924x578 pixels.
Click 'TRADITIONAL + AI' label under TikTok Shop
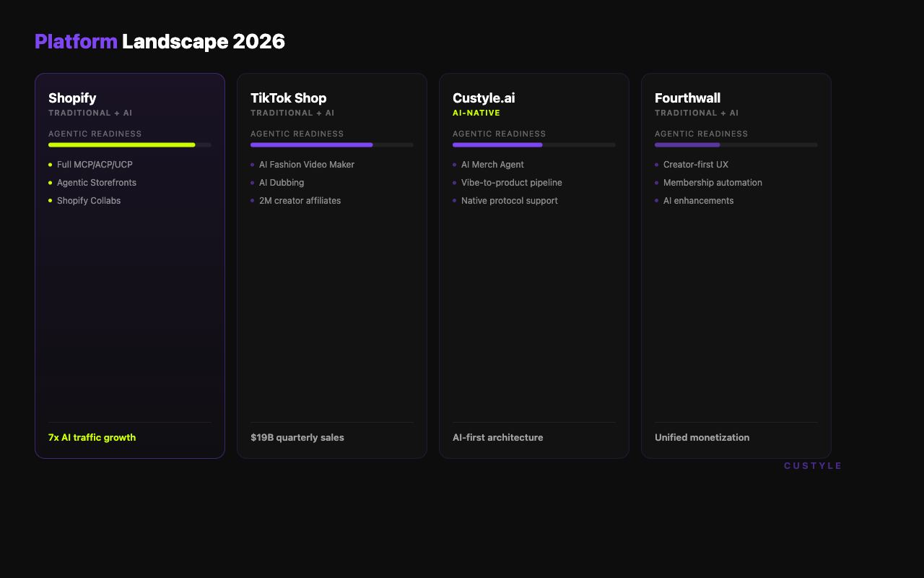pos(292,113)
